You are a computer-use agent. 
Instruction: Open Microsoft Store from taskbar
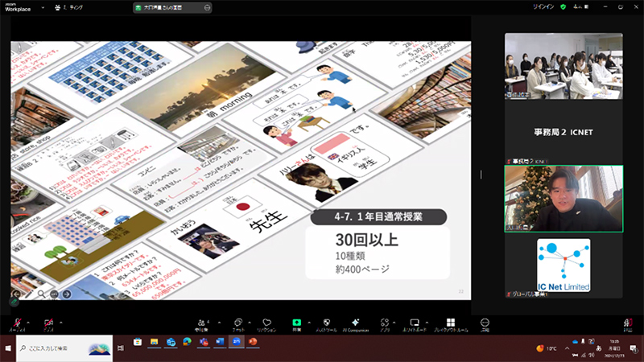click(x=138, y=342)
